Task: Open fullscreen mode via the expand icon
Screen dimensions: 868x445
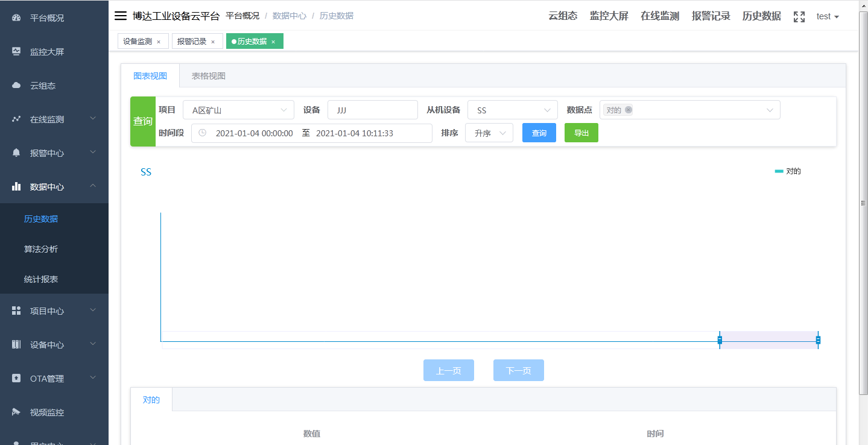Action: (799, 16)
